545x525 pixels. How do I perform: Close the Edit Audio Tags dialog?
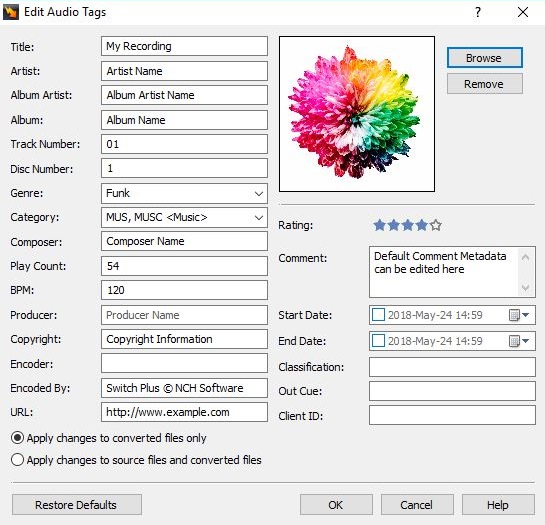pyautogui.click(x=523, y=13)
